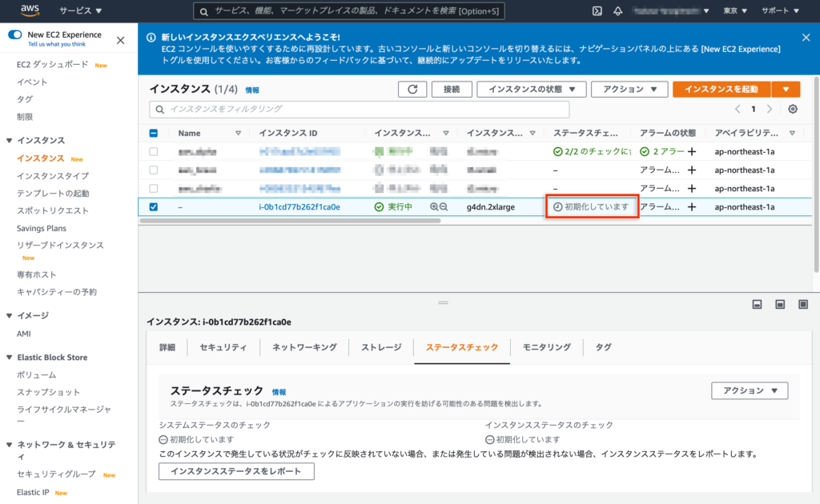The image size is (820, 504).
Task: Open the notifications bell
Action: pos(617,11)
